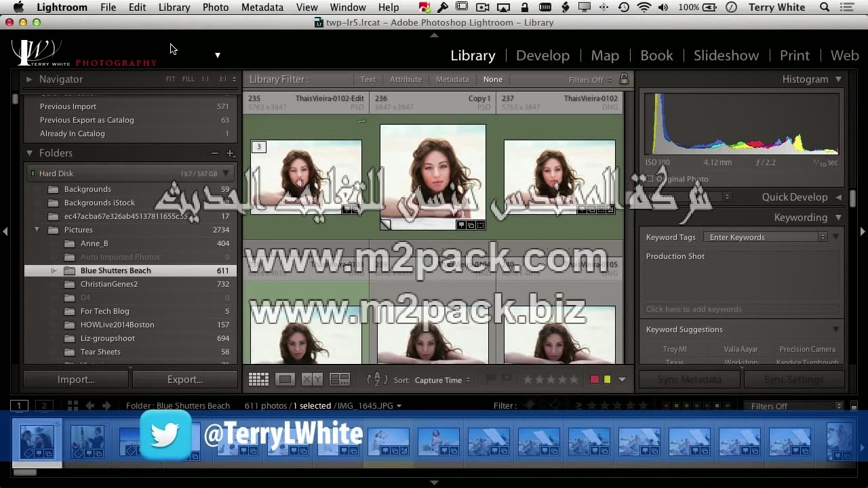This screenshot has height=488, width=868.
Task: Toggle Original Photo checkbox
Action: (650, 179)
